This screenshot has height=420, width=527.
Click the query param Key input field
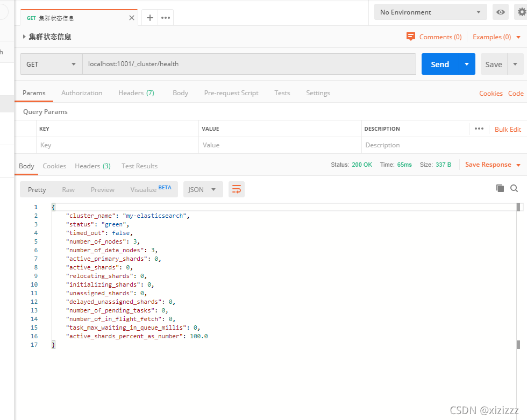point(117,145)
